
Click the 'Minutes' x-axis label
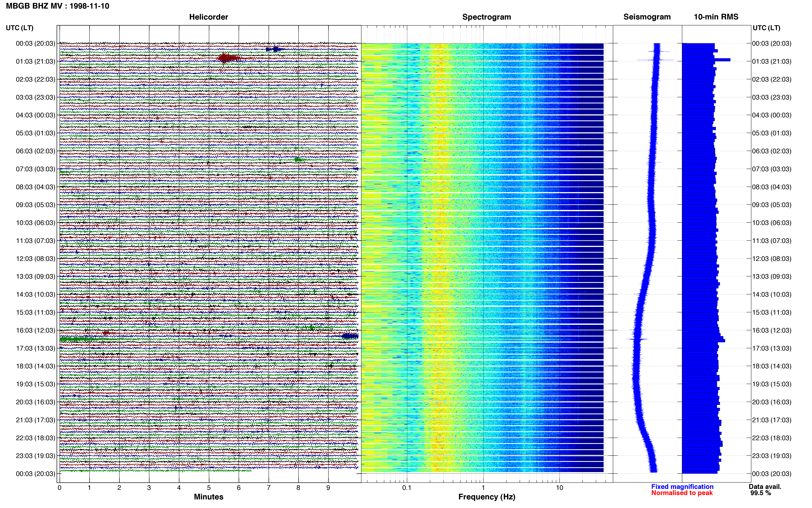click(209, 497)
